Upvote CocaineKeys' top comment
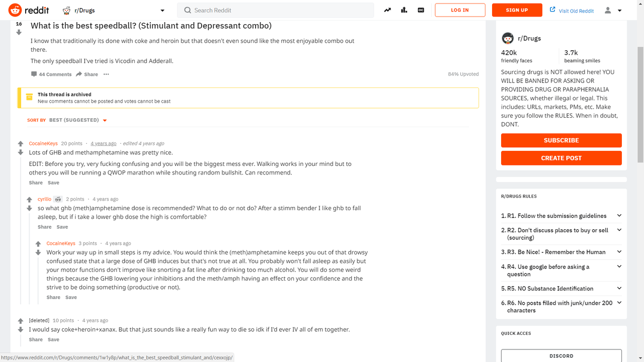Screen dimensions: 644x362 21,144
